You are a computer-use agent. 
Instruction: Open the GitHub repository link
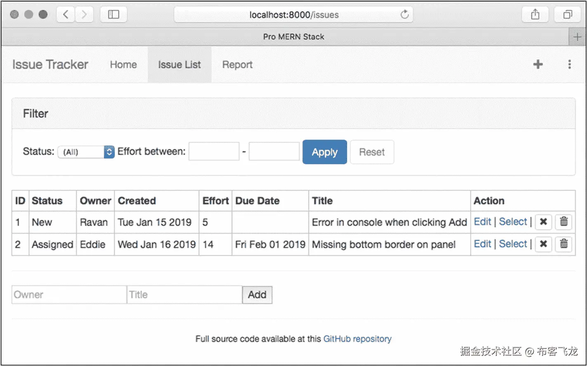coord(357,339)
